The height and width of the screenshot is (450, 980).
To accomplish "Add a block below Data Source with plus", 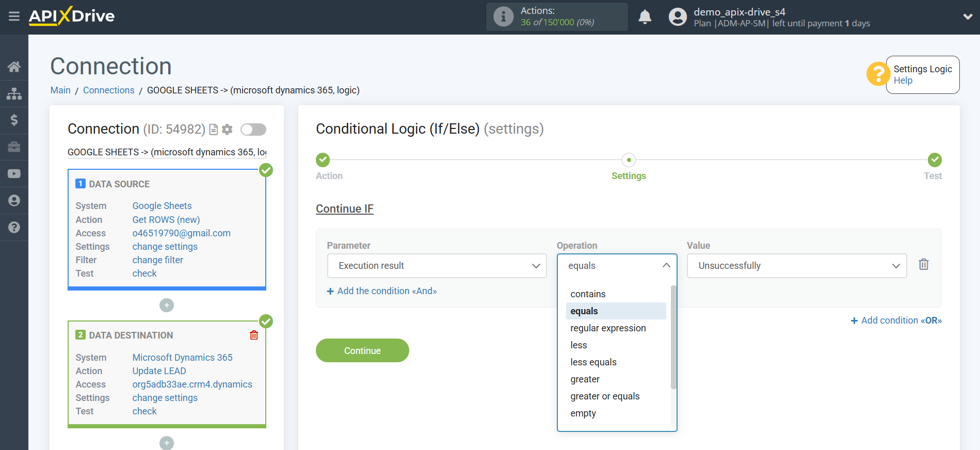I will [x=167, y=306].
